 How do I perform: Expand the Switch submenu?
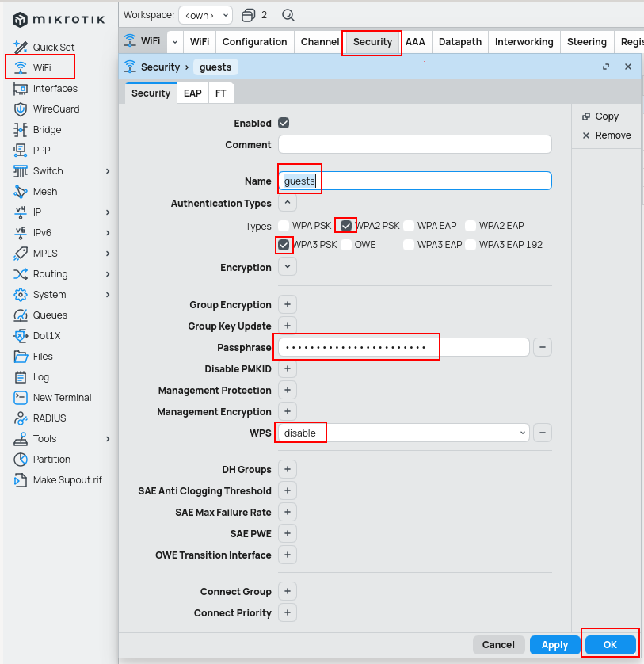tap(108, 171)
